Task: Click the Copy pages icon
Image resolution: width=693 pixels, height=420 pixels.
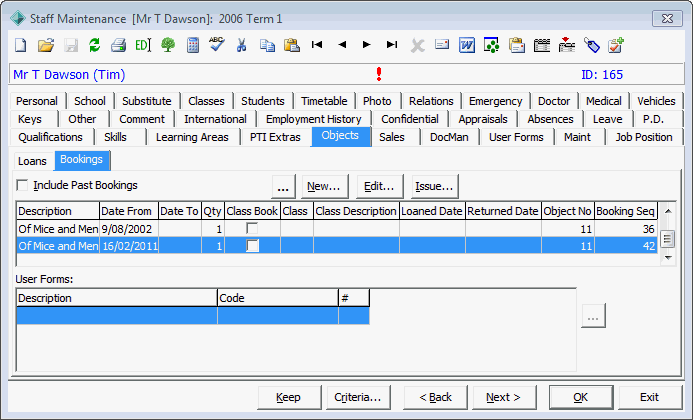Action: tap(267, 45)
